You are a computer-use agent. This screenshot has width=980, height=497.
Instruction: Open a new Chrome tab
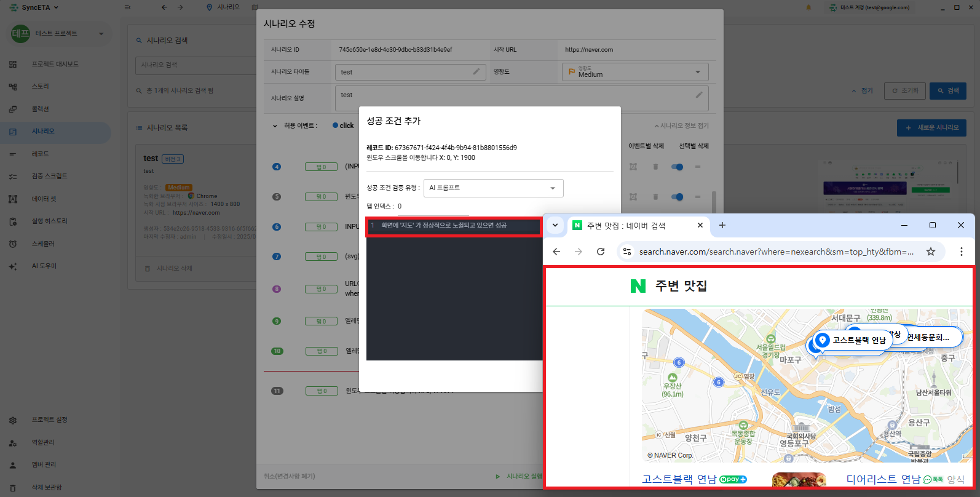point(722,226)
